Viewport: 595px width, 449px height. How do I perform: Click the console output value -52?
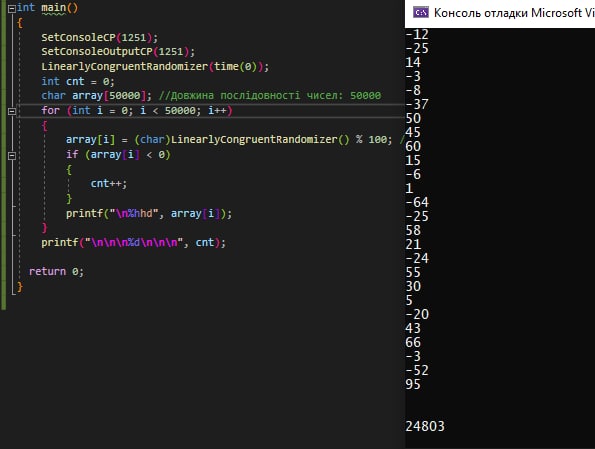417,370
